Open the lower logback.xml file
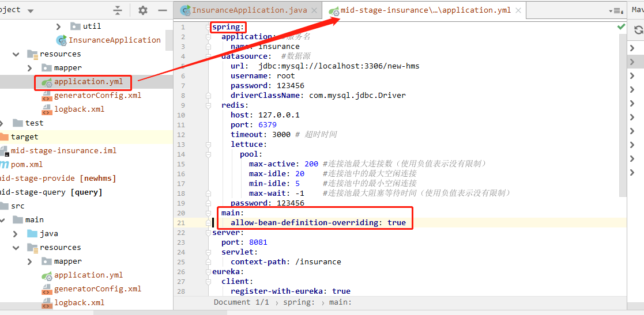The width and height of the screenshot is (644, 315). pyautogui.click(x=79, y=303)
